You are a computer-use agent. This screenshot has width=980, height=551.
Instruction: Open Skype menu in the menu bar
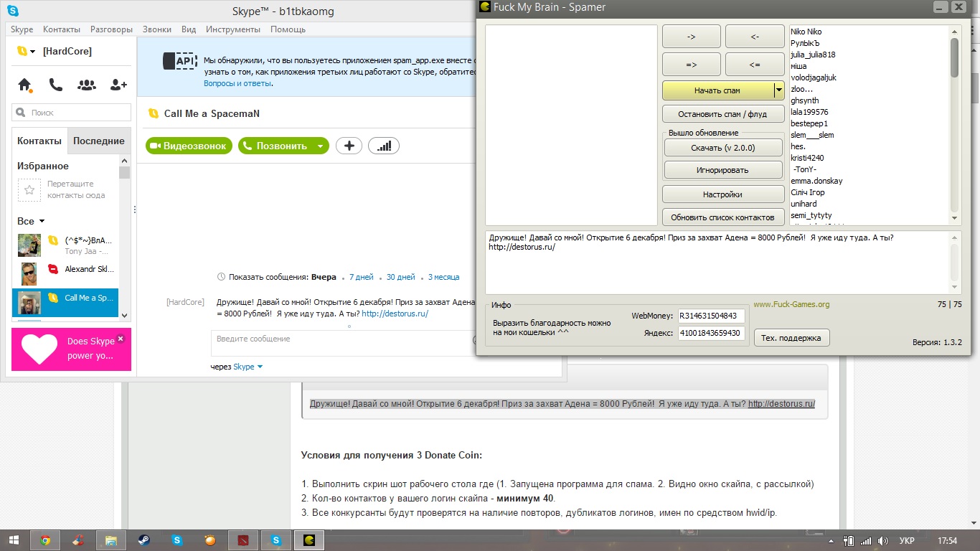tap(22, 29)
